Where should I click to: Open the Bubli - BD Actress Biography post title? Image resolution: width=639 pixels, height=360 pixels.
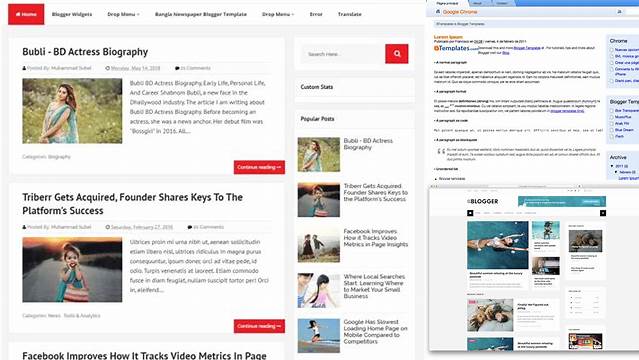coord(85,52)
